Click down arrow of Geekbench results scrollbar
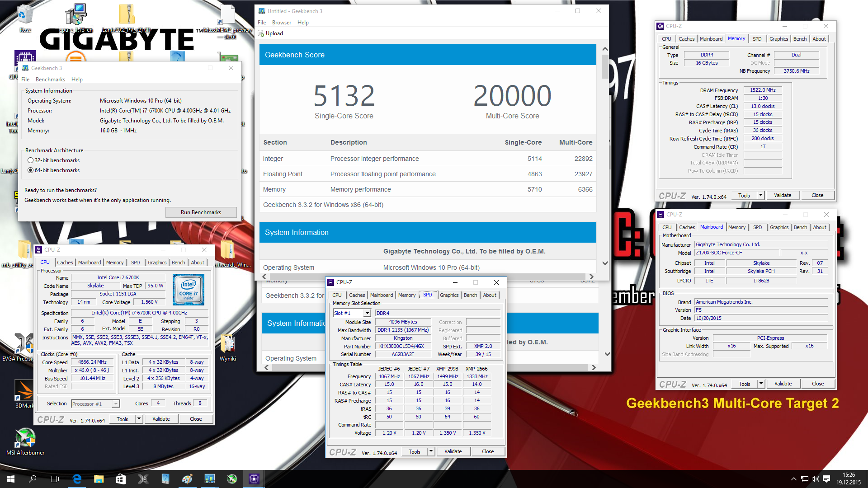Viewport: 868px width, 488px height. click(x=605, y=263)
